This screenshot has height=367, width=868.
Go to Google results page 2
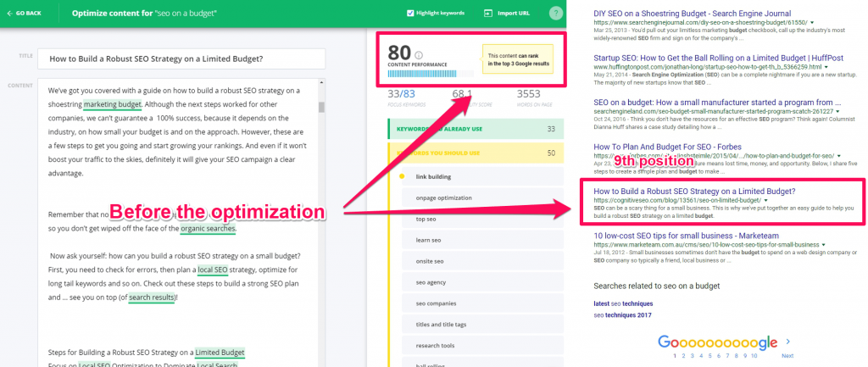[x=684, y=356]
